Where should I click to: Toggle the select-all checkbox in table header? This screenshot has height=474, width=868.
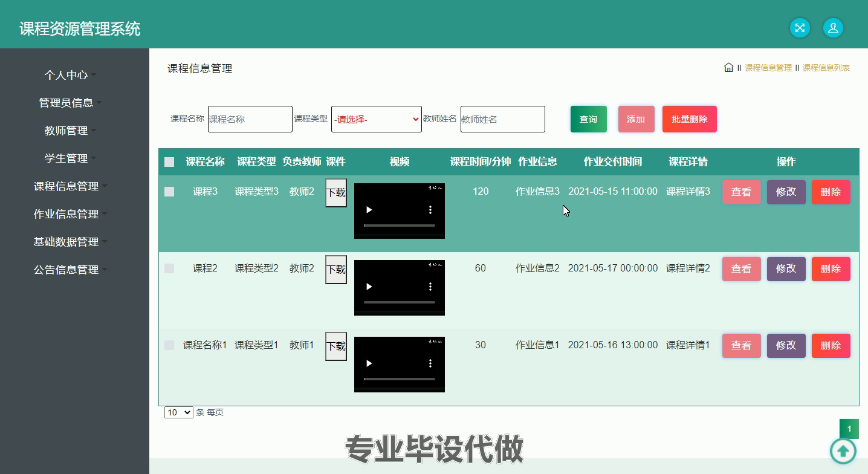click(x=169, y=162)
